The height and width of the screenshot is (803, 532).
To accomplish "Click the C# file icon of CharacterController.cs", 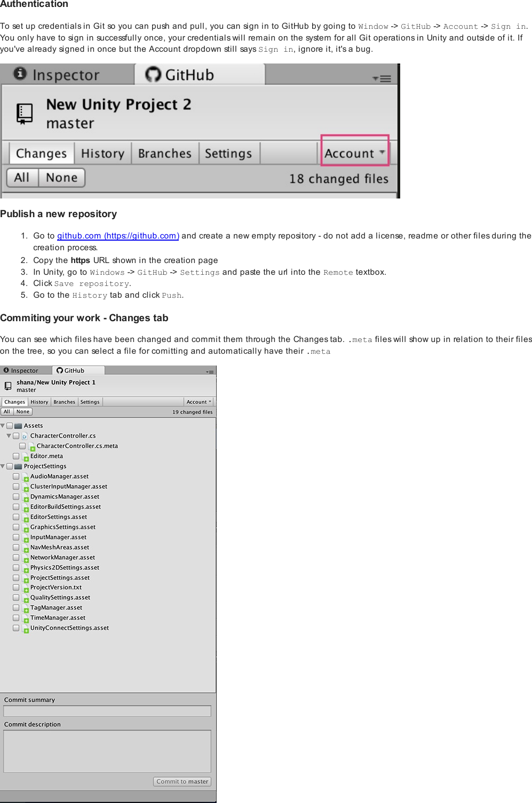I will [25, 436].
